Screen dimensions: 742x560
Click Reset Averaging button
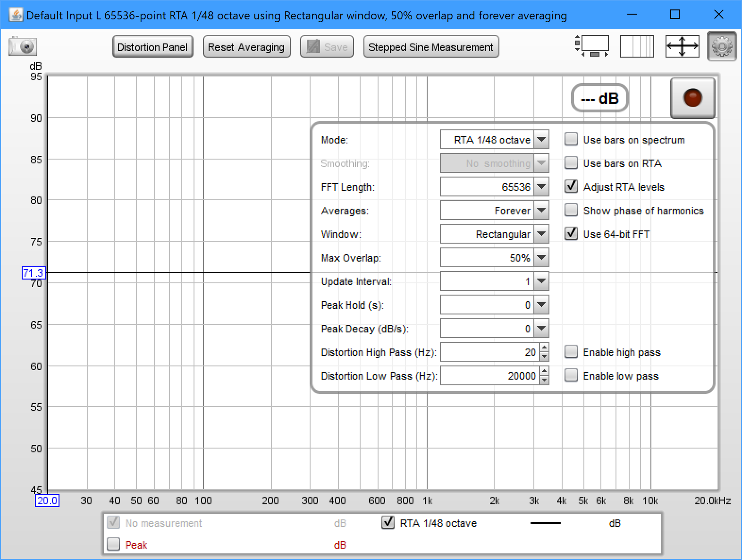click(x=246, y=47)
